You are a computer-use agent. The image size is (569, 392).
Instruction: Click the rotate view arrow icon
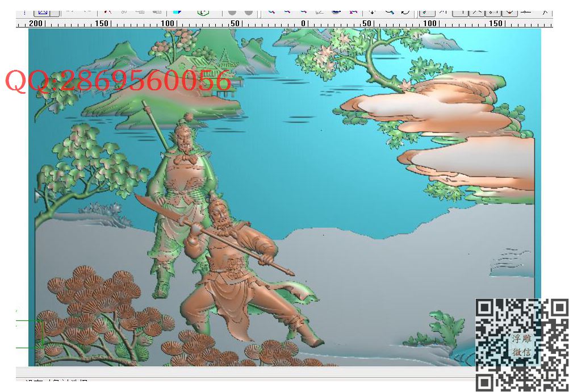pos(405,11)
